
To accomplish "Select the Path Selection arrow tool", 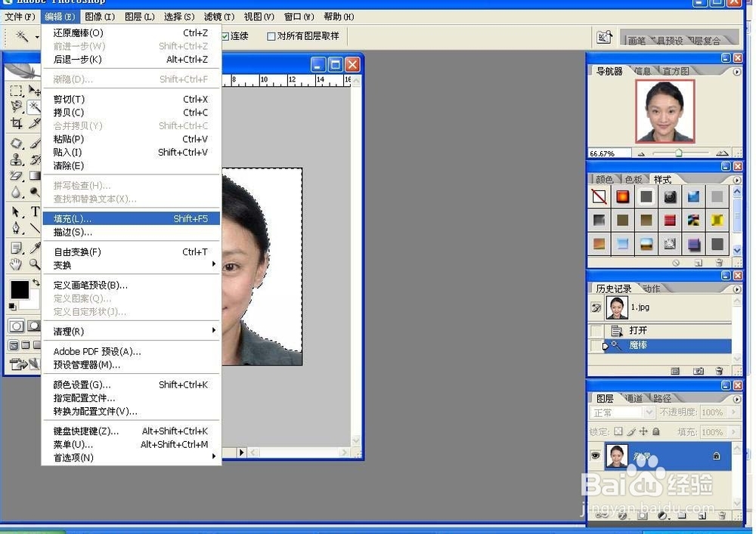I will click(x=17, y=212).
